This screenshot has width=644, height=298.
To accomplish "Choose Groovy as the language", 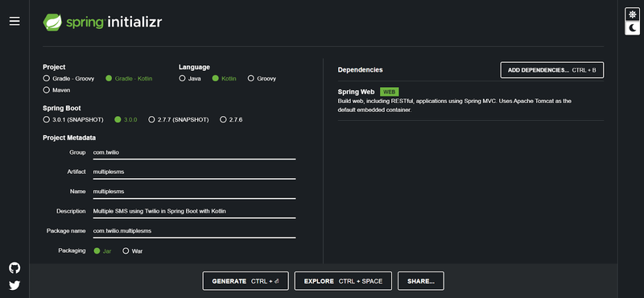I will coord(262,78).
